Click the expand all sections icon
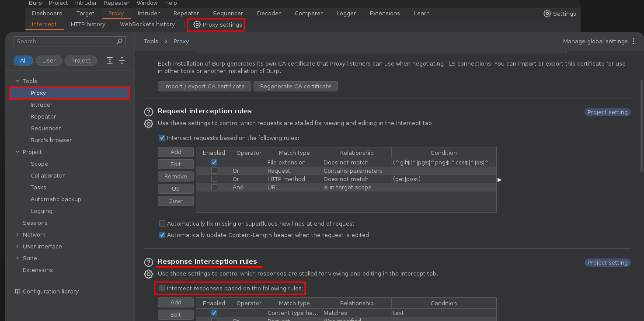 [110, 61]
